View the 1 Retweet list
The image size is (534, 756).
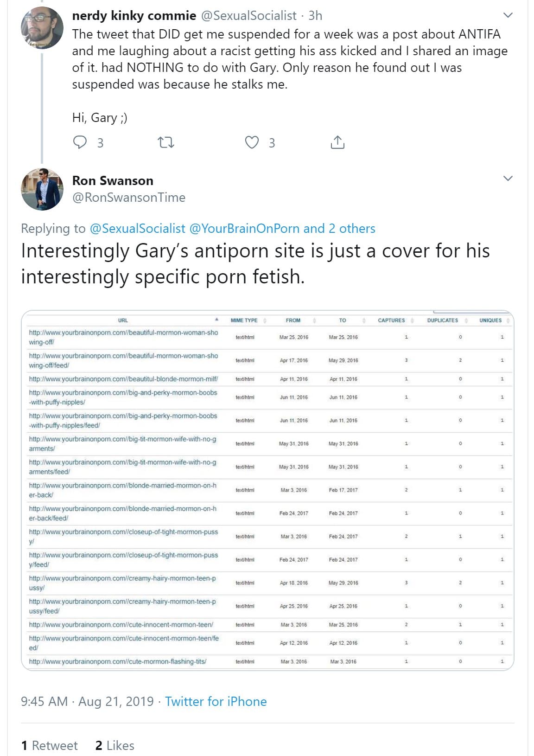point(50,745)
